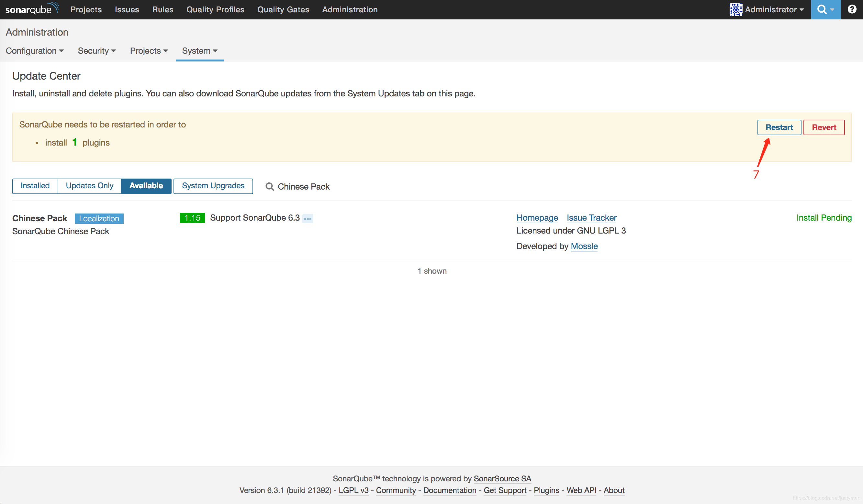Open the About footer link
Image resolution: width=863 pixels, height=504 pixels.
click(x=614, y=490)
